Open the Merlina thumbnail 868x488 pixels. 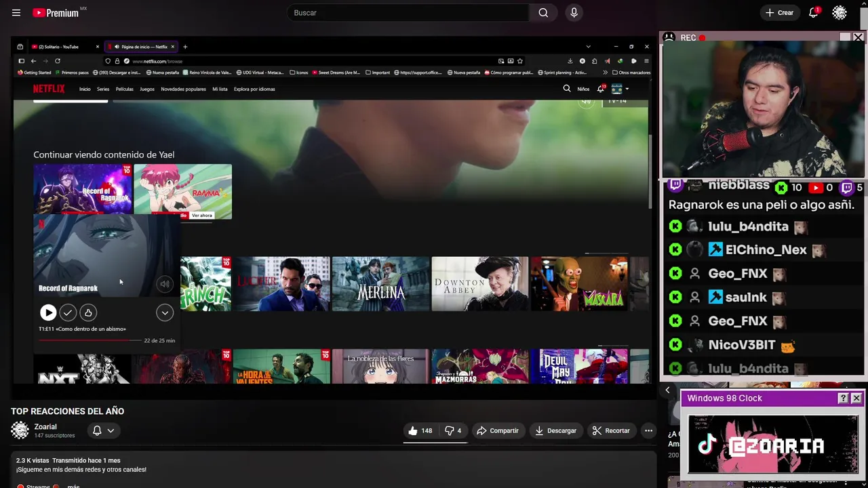(380, 284)
